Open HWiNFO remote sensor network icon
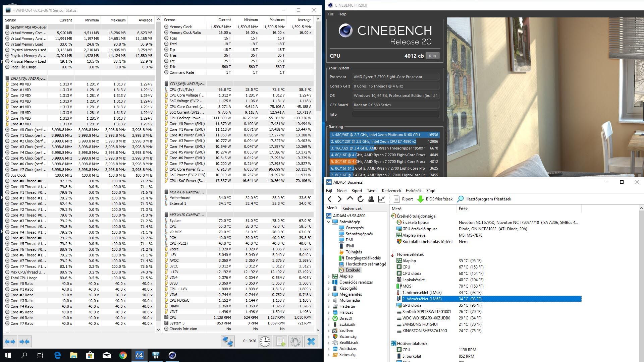This screenshot has width=644, height=362. [x=228, y=342]
